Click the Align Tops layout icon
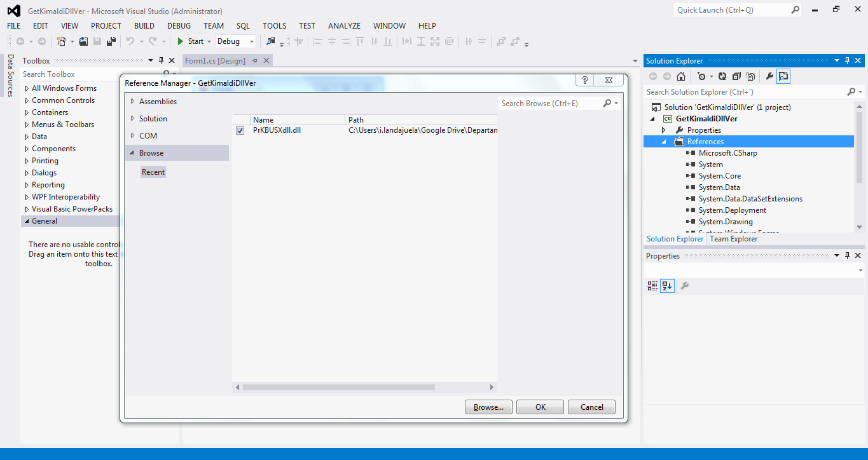This screenshot has height=460, width=868. pos(360,41)
